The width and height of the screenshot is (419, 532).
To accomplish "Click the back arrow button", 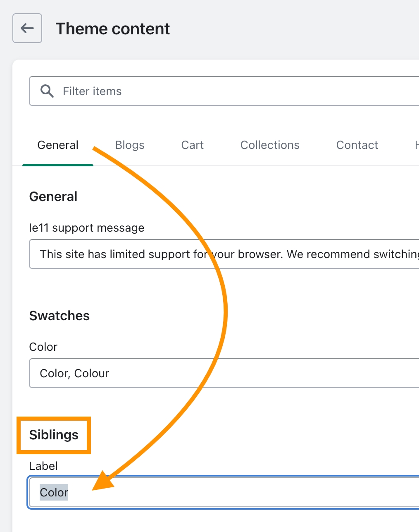I will click(27, 28).
